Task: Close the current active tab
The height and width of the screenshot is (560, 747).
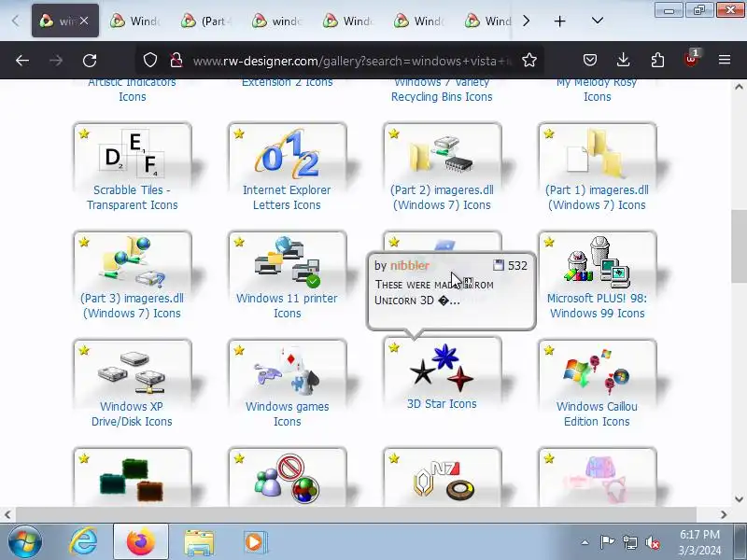Action: point(84,21)
